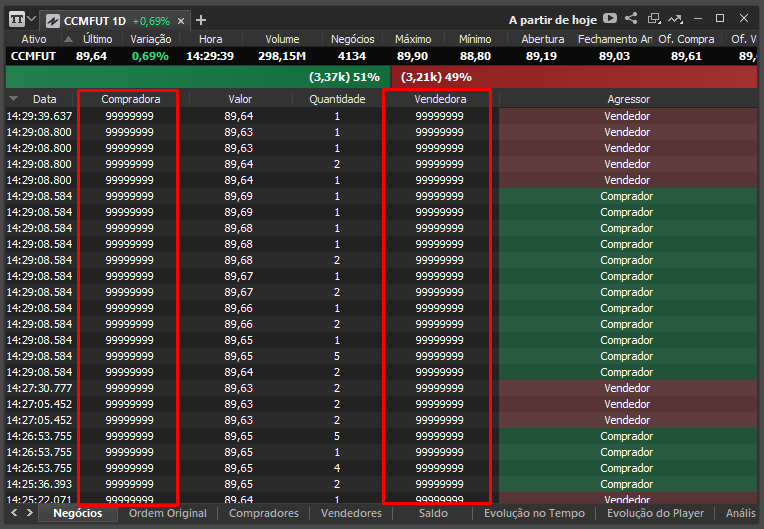Click the Compradora column header
This screenshot has width=764, height=529.
[x=131, y=99]
